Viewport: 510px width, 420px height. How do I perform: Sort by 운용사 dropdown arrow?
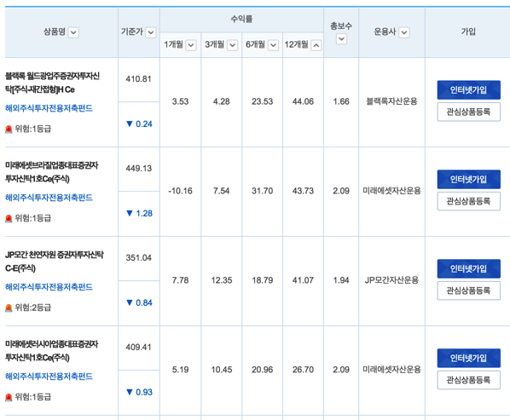tap(404, 32)
